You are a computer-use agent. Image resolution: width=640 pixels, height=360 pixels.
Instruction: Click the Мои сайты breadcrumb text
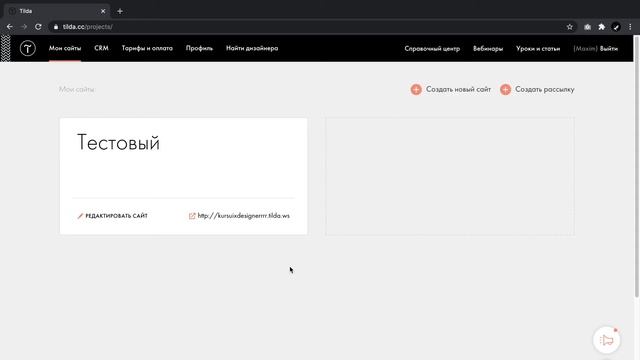coord(77,89)
